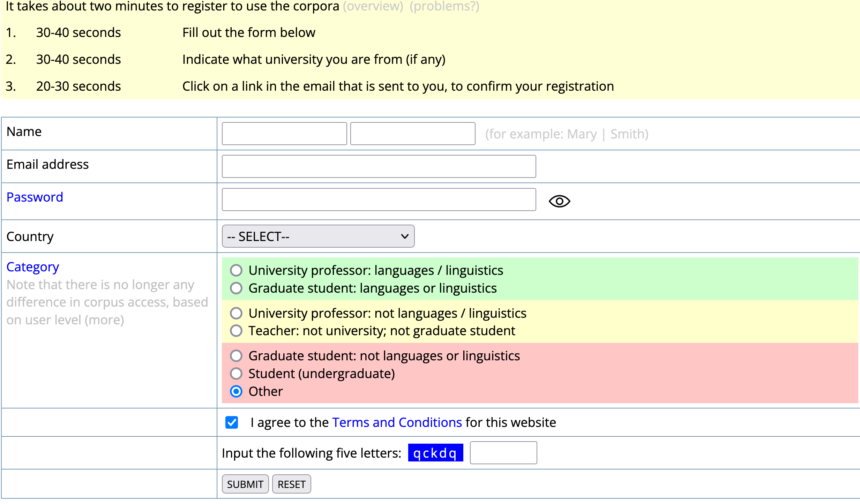Image resolution: width=860 pixels, height=504 pixels.
Task: Select Graduate student: not languages option
Action: 236,356
